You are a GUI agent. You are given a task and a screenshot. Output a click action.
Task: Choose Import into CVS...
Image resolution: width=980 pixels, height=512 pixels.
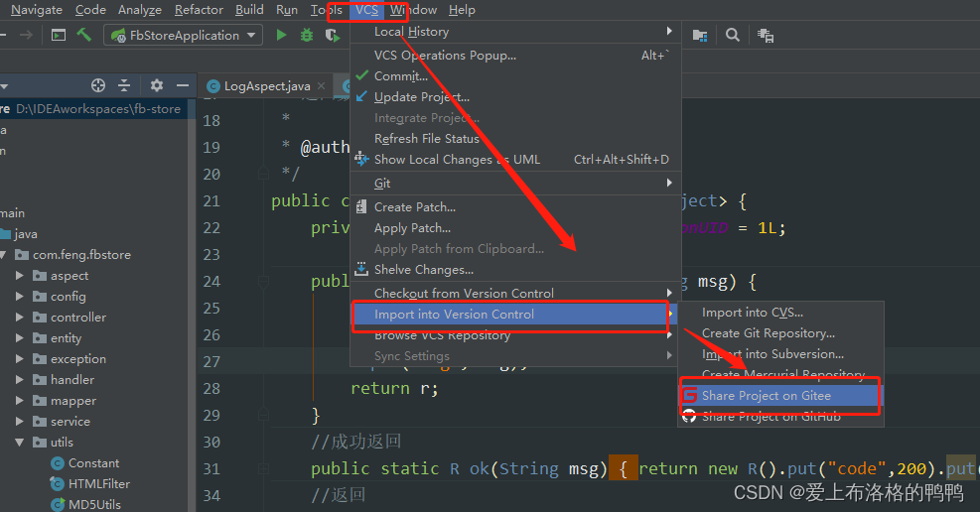tap(780, 313)
